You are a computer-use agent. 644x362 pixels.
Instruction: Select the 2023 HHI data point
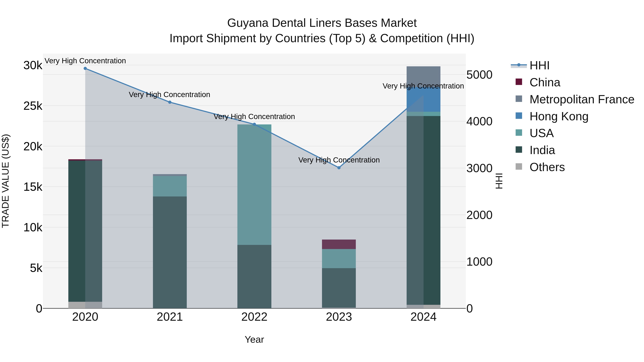pyautogui.click(x=339, y=168)
